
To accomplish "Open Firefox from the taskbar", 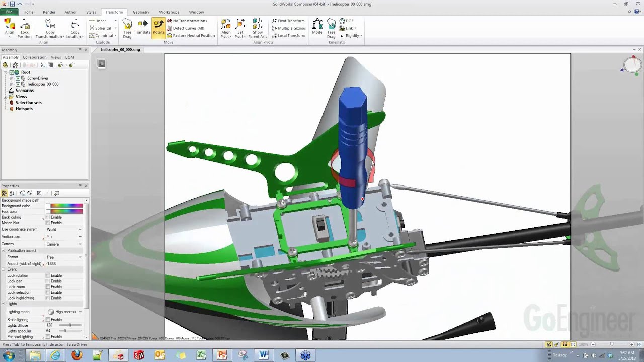I will [x=76, y=355].
